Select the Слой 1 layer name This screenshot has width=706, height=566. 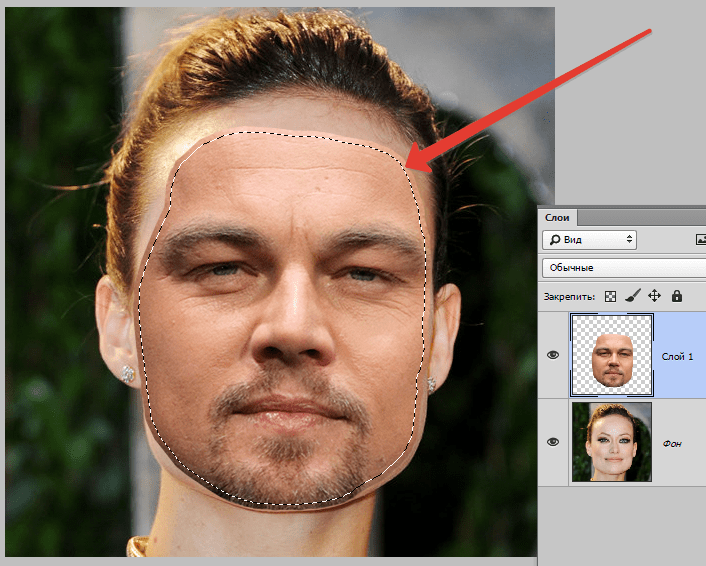[x=677, y=356]
